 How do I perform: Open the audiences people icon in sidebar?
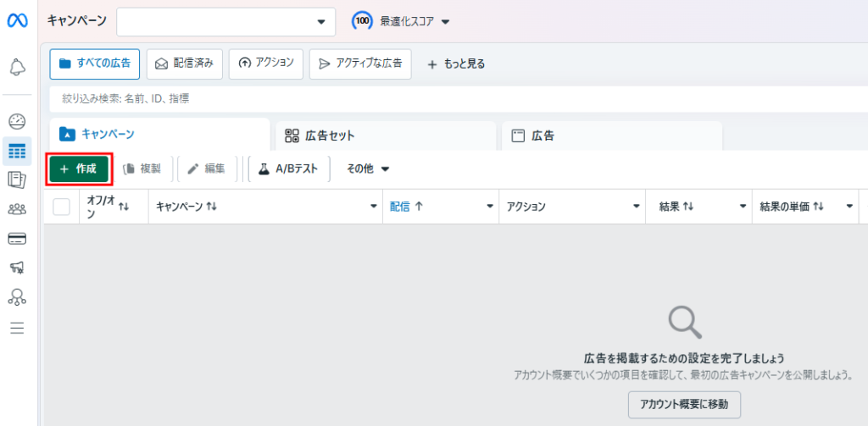click(17, 209)
